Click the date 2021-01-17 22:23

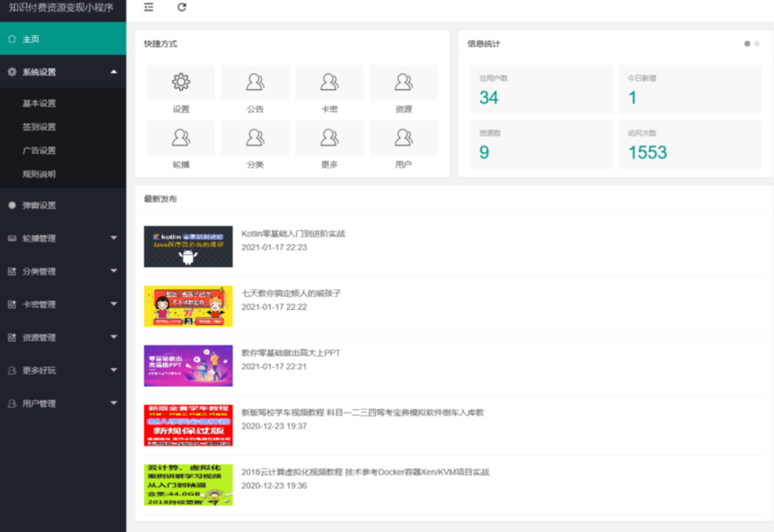274,248
